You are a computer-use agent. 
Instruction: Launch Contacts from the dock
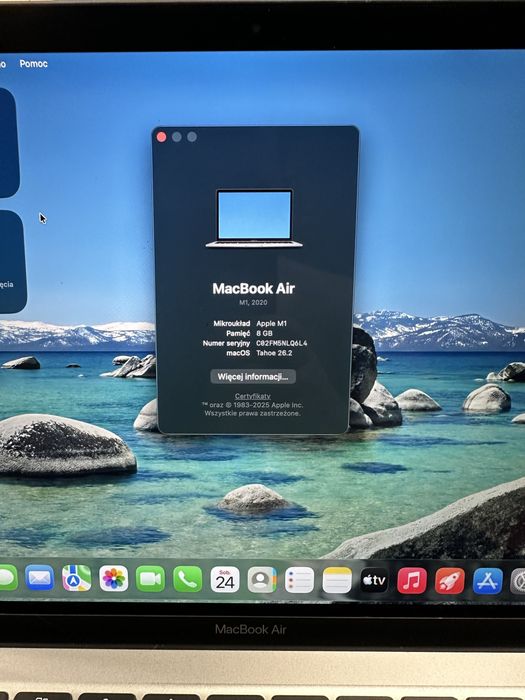[x=262, y=579]
